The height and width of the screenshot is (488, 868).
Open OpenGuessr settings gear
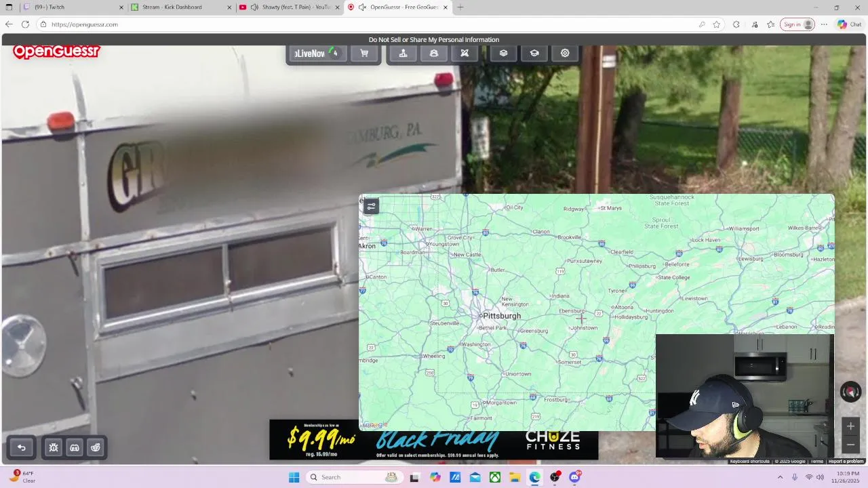click(x=565, y=54)
